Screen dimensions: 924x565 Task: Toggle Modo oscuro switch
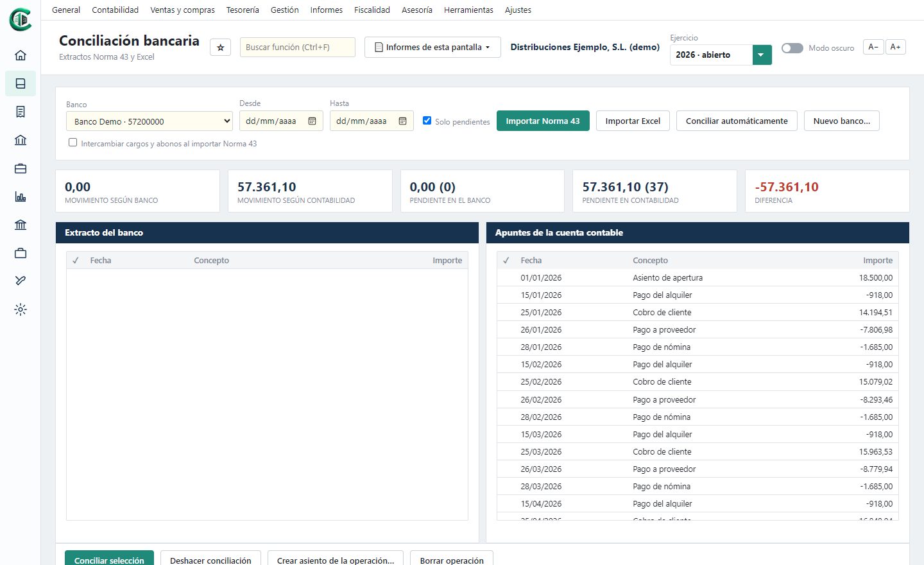click(792, 48)
